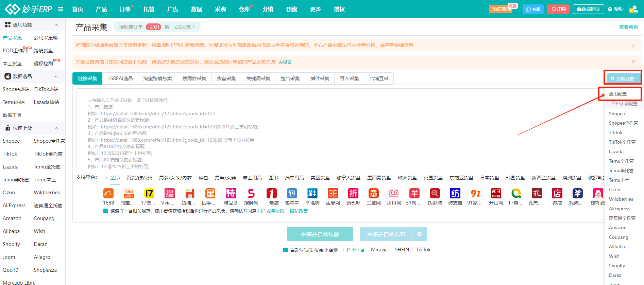Choose TikTok全托管 in settings dropdown
This screenshot has width=644, height=285.
(x=622, y=142)
